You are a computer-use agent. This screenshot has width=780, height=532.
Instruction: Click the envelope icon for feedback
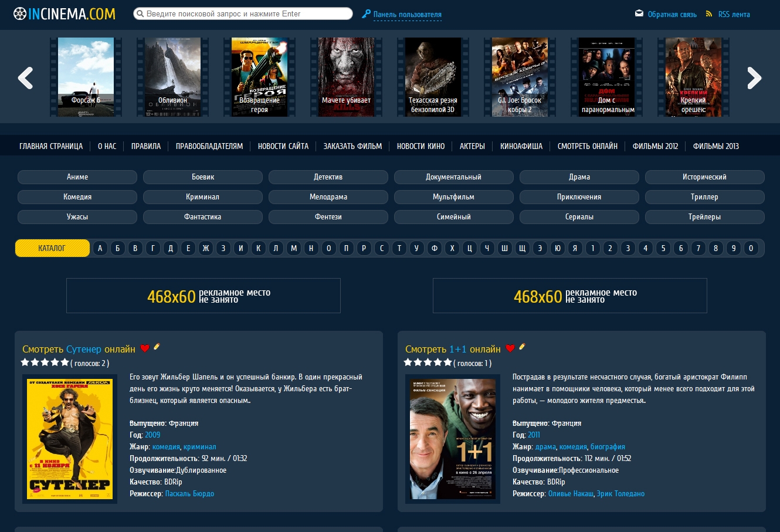[x=639, y=13]
